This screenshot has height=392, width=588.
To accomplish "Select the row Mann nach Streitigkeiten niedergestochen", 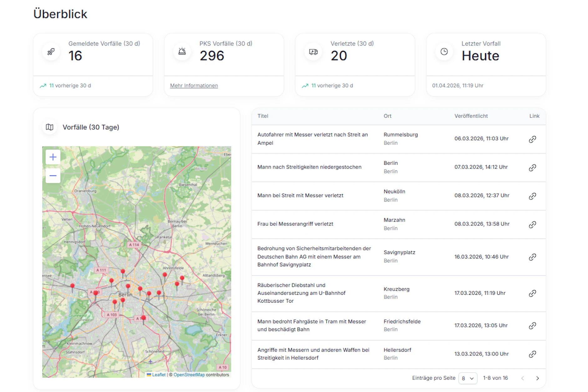I will click(x=309, y=167).
